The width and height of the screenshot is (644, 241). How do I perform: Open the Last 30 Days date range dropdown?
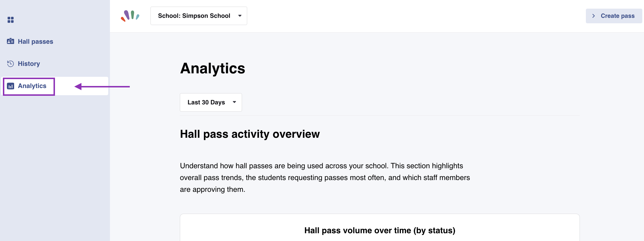[x=211, y=102]
